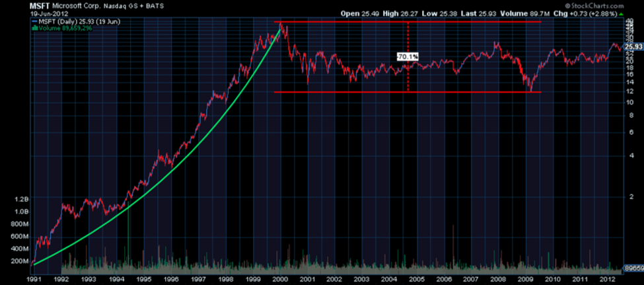The width and height of the screenshot is (644, 285).
Task: Click the 200M volume scale label
Action: click(20, 261)
